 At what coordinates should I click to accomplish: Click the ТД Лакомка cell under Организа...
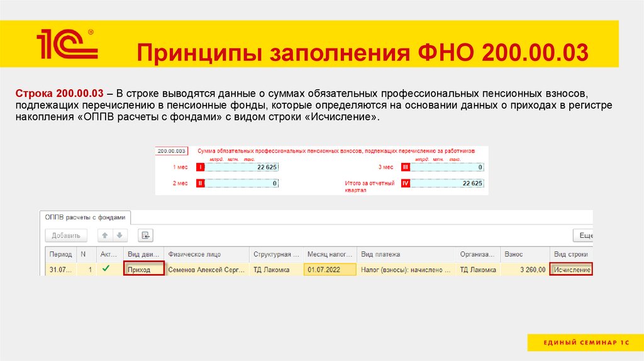coord(478,269)
